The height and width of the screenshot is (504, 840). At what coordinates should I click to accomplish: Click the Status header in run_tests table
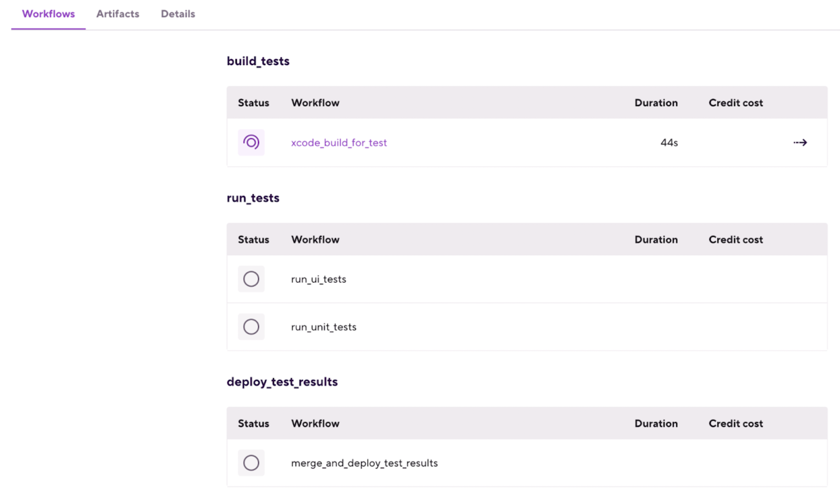[x=254, y=240]
